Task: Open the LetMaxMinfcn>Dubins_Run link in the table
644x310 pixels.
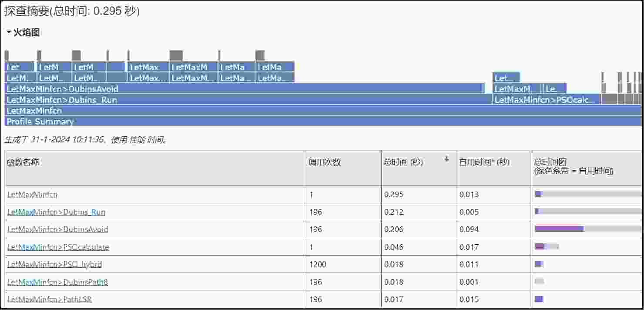Action: coord(56,212)
